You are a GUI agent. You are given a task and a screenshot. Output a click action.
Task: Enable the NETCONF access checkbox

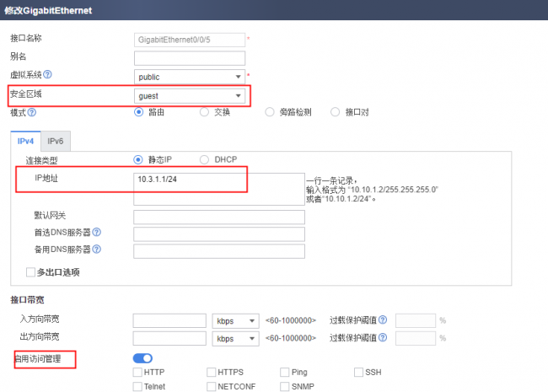click(211, 386)
